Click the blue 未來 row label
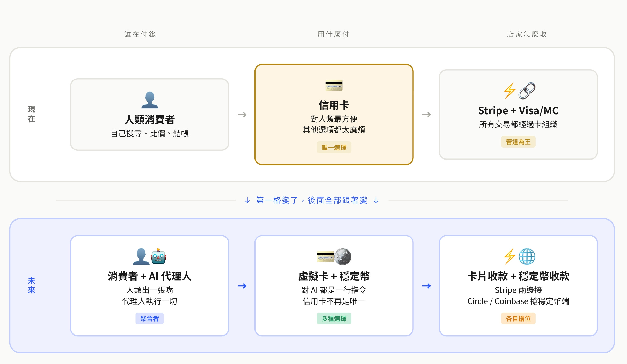The image size is (627, 364). [32, 285]
